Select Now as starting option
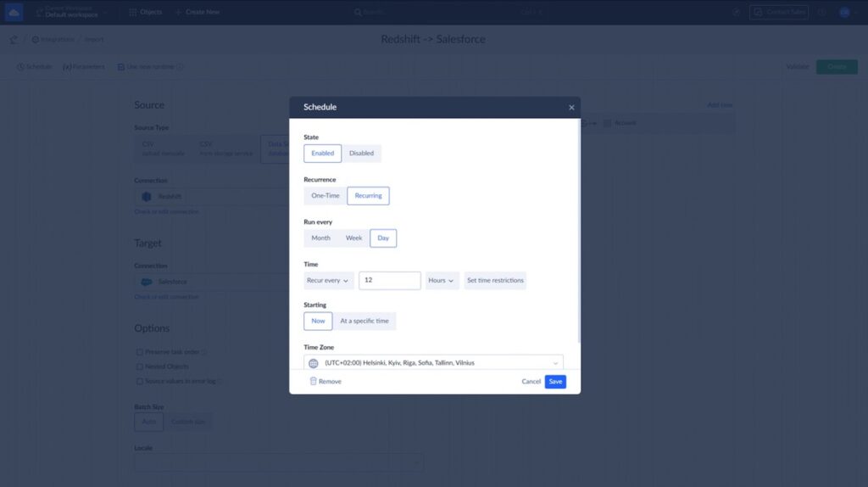Screen dimensions: 868x487 point(318,322)
